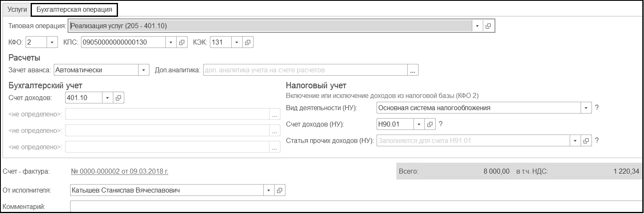Expand the Вид деятельности (НУ) dropdown

[x=586, y=108]
